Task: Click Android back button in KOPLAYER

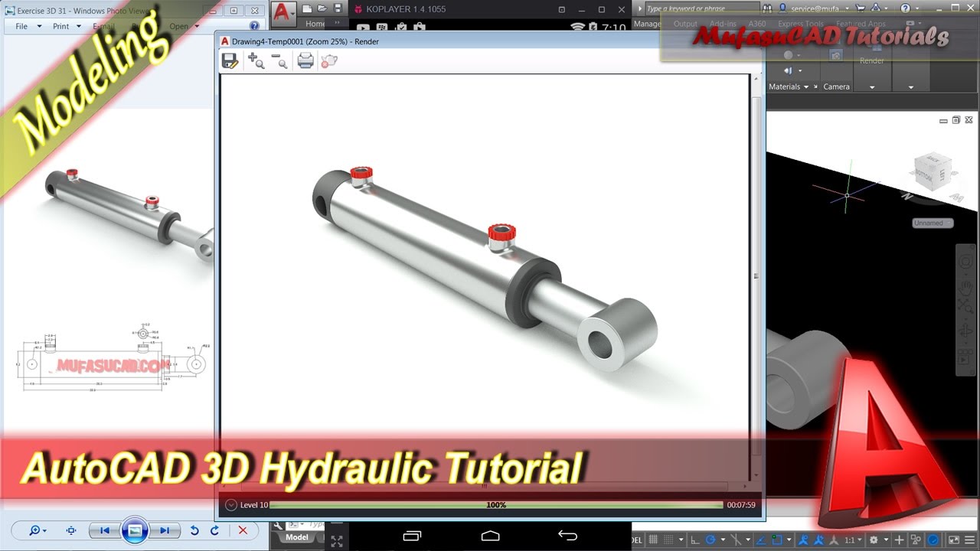Action: click(567, 535)
